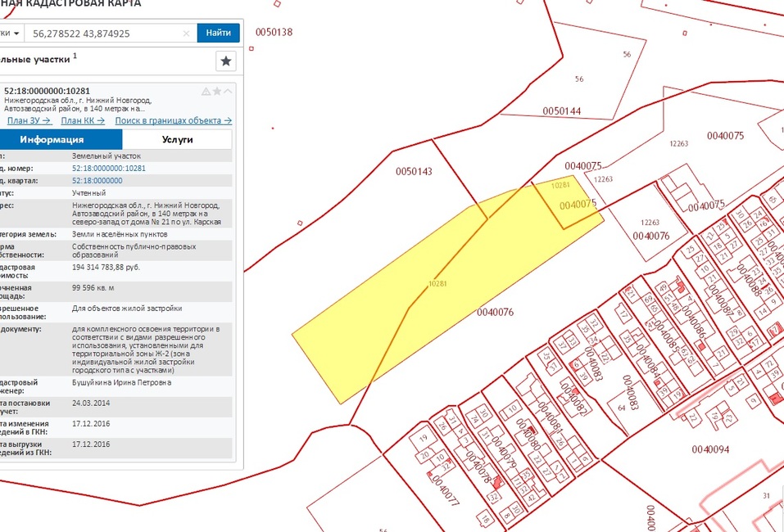784x532 pixels.
Task: Add parcel 10281 to favorites with star
Action: 217,92
